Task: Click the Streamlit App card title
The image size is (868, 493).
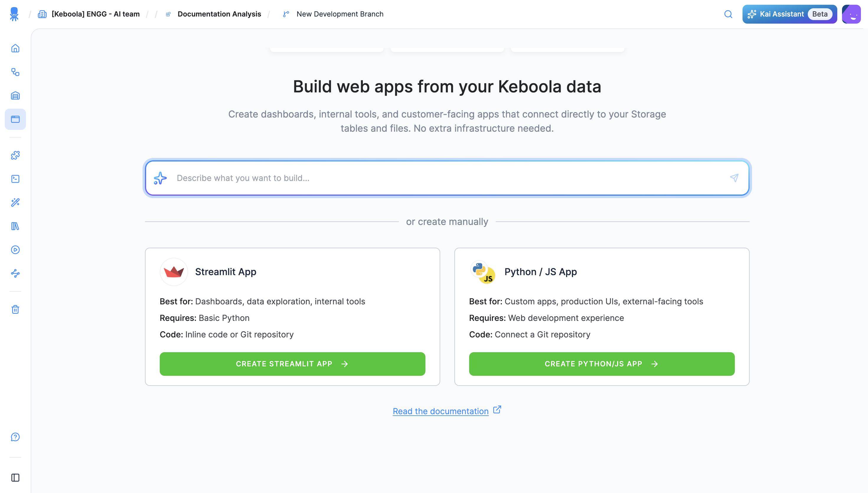Action: (x=226, y=272)
